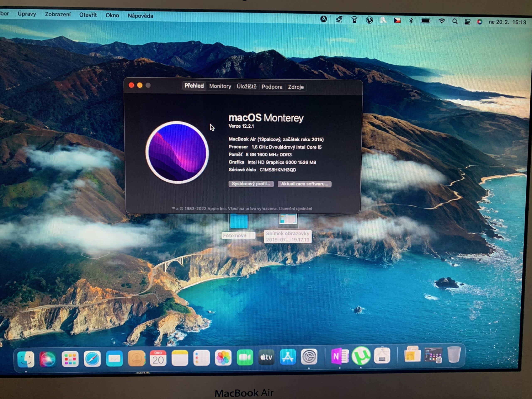Open Control Center toggle icon
The image size is (532, 399).
[467, 22]
